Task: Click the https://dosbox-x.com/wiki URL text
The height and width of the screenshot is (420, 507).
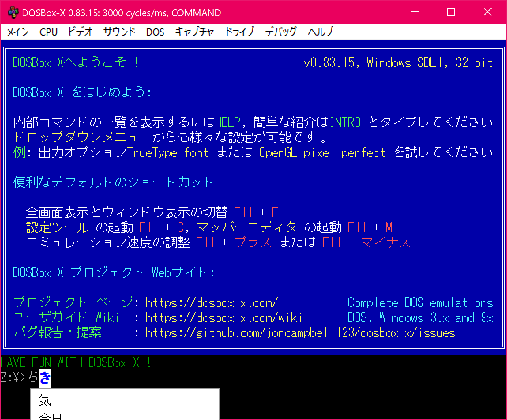Action: coord(224,318)
